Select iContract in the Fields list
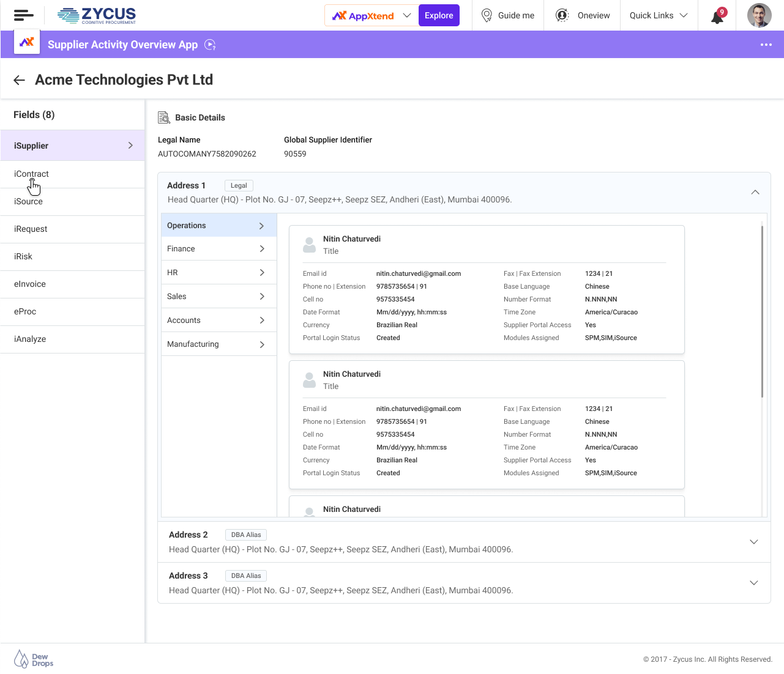The height and width of the screenshot is (674, 784). pyautogui.click(x=31, y=174)
